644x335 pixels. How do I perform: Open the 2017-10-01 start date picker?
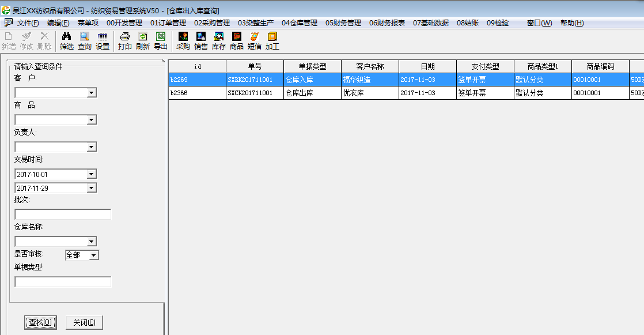pos(92,174)
